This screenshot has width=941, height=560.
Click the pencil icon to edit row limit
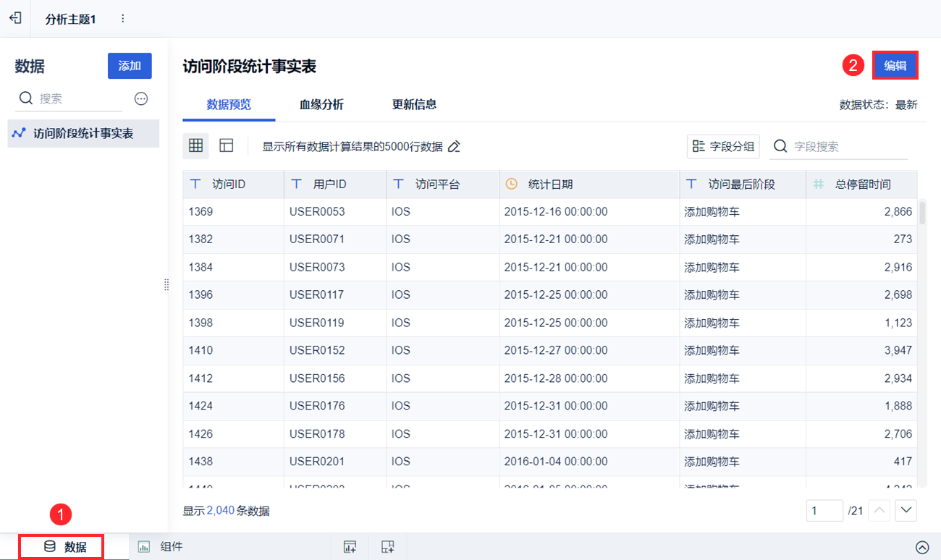click(454, 146)
